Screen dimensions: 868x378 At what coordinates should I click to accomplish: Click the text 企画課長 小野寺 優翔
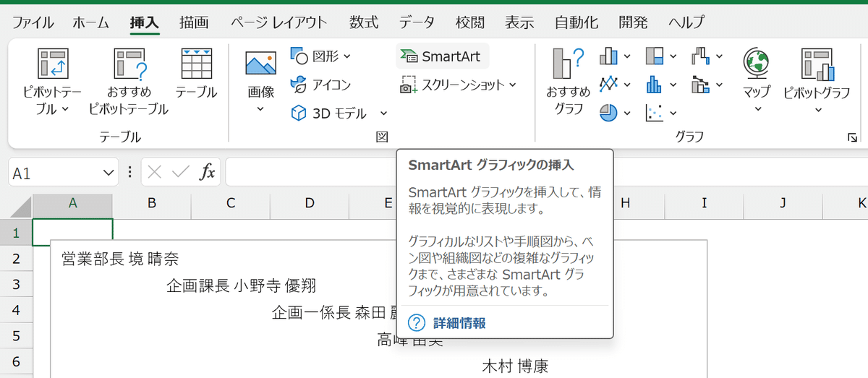tap(241, 285)
